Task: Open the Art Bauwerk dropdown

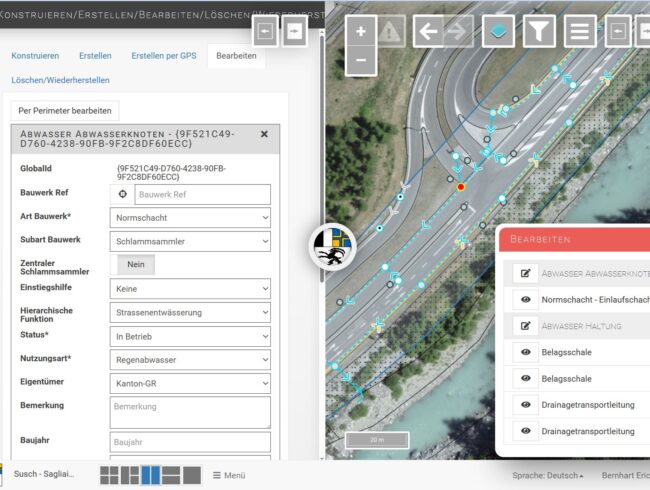Action: (189, 217)
